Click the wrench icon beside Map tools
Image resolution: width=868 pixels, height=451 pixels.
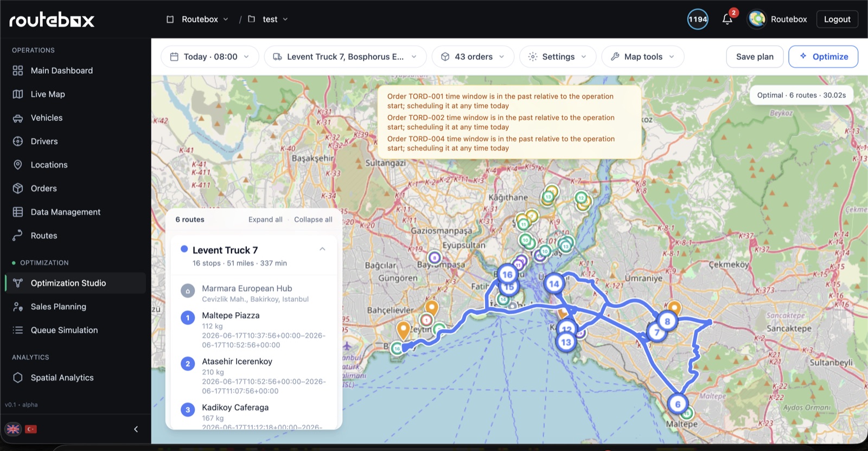615,57
